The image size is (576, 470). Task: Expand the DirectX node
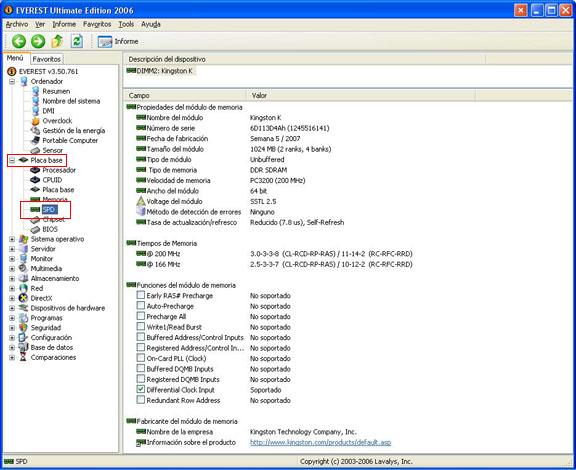(12, 298)
